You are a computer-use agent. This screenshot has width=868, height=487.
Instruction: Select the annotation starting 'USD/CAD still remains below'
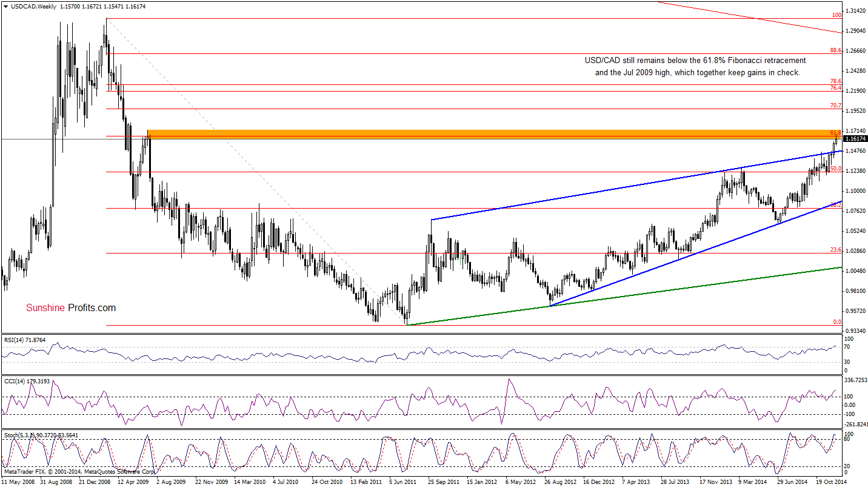[x=695, y=61]
